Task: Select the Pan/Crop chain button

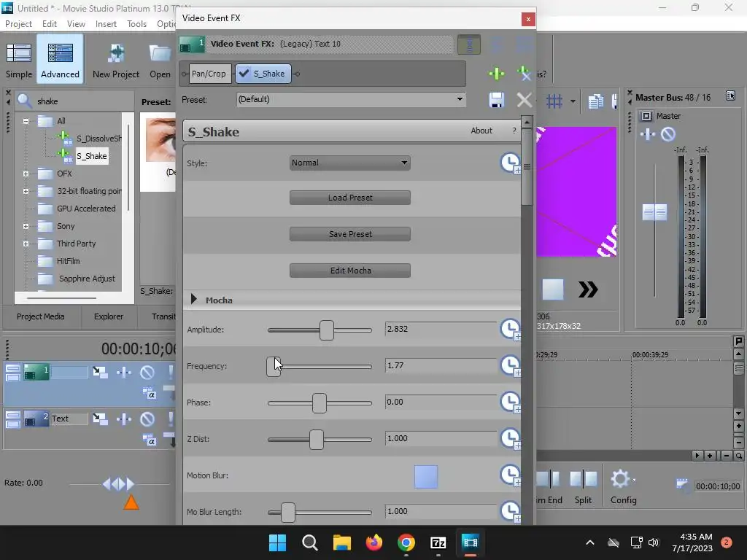Action: coord(209,74)
